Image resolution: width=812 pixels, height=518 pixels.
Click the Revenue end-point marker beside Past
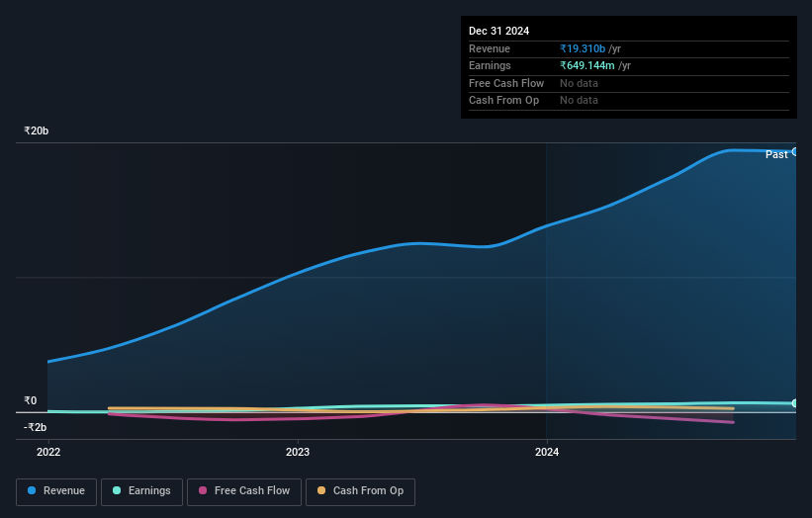794,151
